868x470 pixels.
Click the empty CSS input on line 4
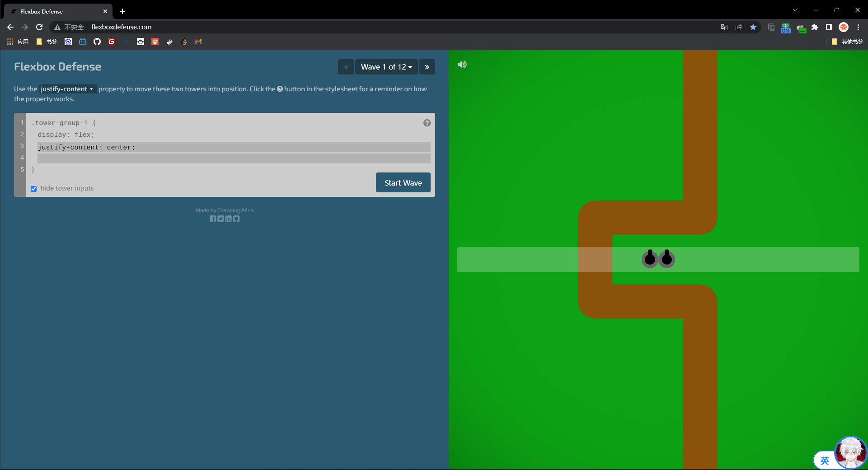coord(234,158)
